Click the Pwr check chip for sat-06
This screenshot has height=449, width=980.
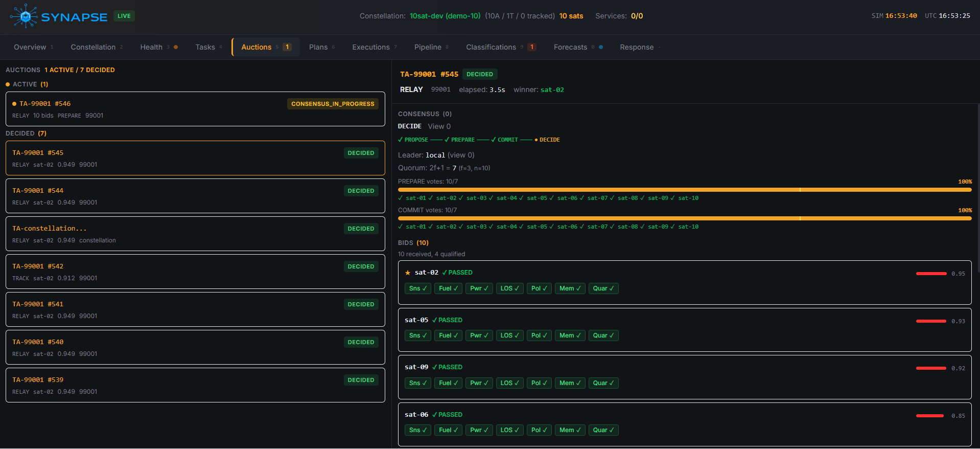tap(479, 430)
